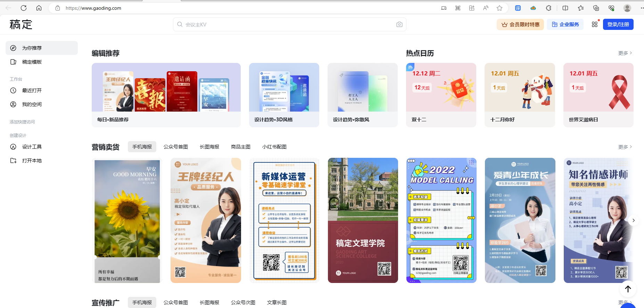The width and height of the screenshot is (644, 308).
Task: Click the search magnifier icon
Action: click(x=180, y=24)
